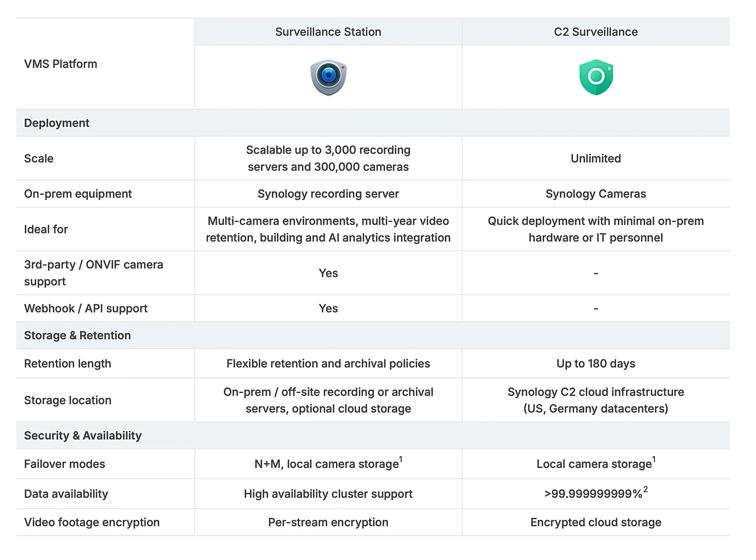The image size is (756, 560).
Task: Click the green C2 Surveillance shield icon
Action: coord(596,77)
